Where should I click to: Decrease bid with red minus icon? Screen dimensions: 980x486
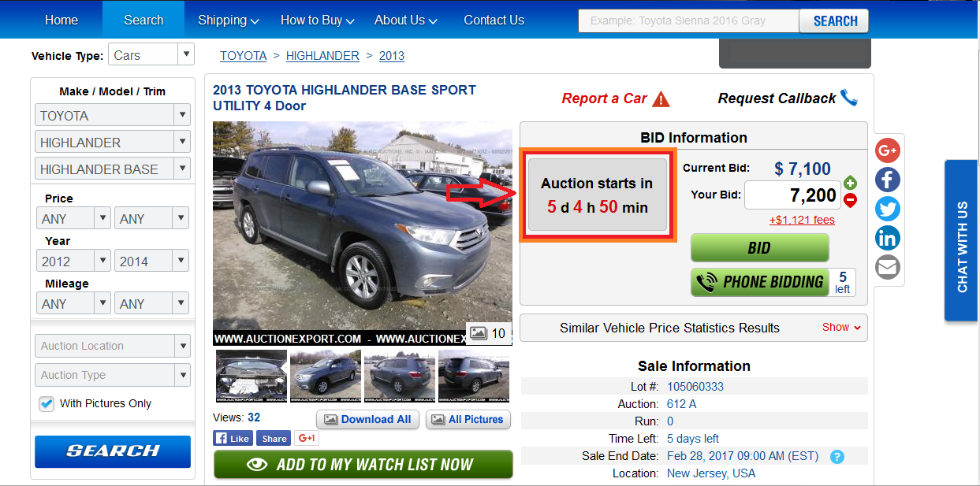click(x=850, y=200)
